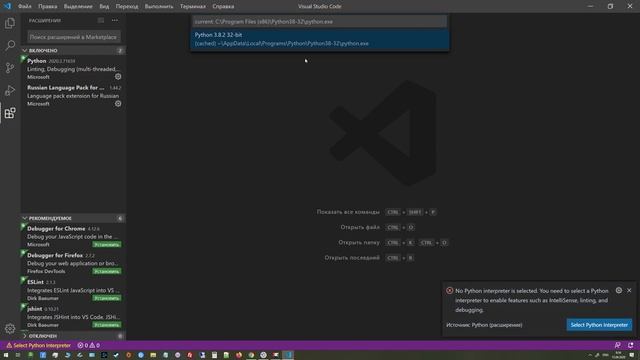This screenshot has height=360, width=640.
Task: Open the manage gear for Russian Language Pack
Action: [x=118, y=104]
